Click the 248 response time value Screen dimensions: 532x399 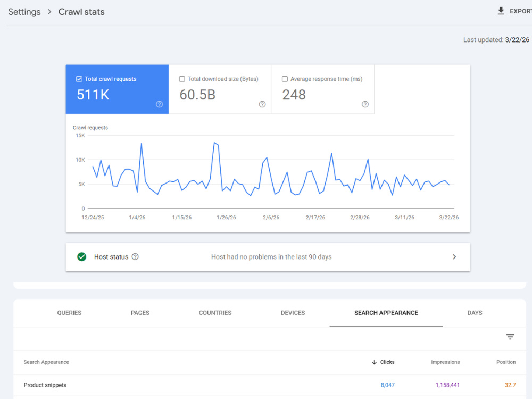tap(294, 95)
